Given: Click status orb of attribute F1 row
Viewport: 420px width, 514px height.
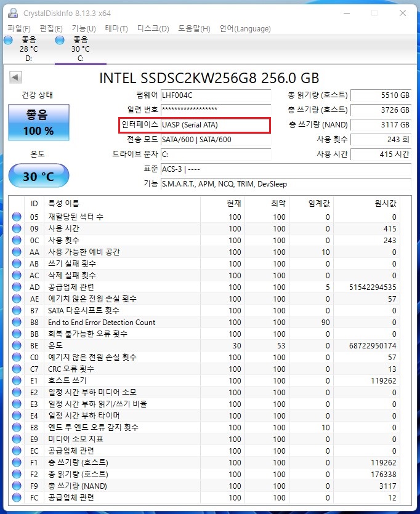Looking at the screenshot, I should coord(17,462).
